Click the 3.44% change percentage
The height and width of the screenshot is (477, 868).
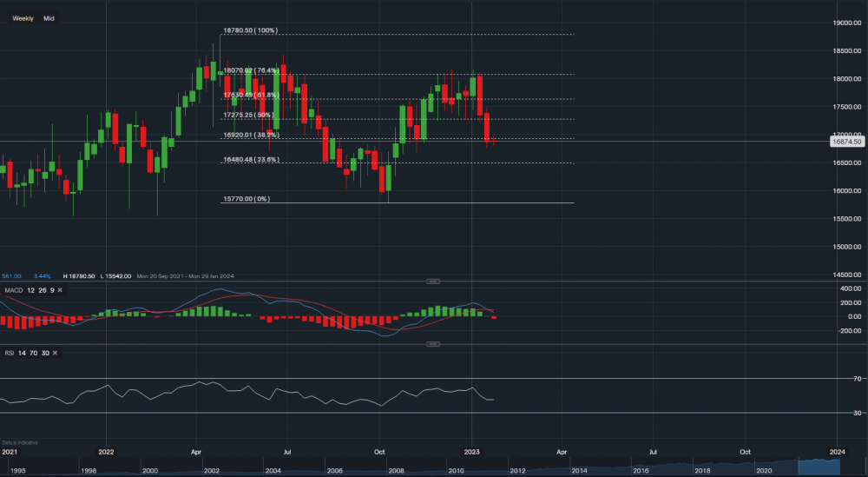pos(42,276)
